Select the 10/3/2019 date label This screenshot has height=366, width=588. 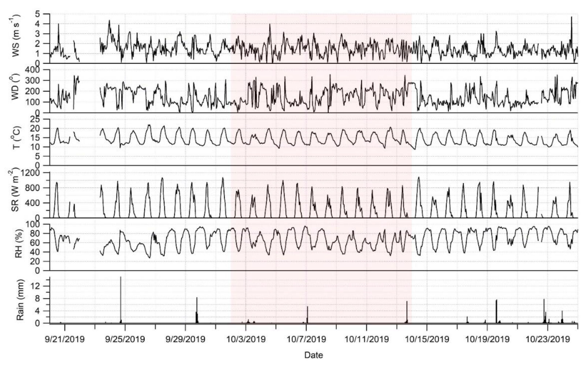click(246, 339)
